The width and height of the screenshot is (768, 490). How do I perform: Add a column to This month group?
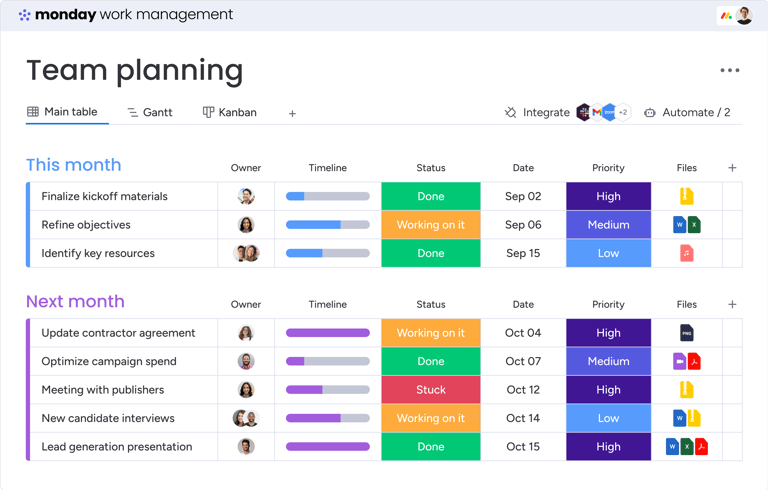tap(732, 168)
